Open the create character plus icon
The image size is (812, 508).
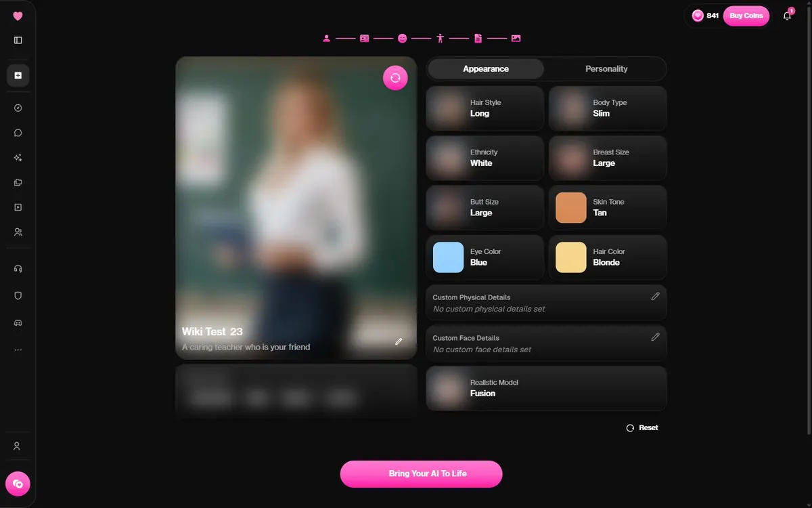pos(18,75)
